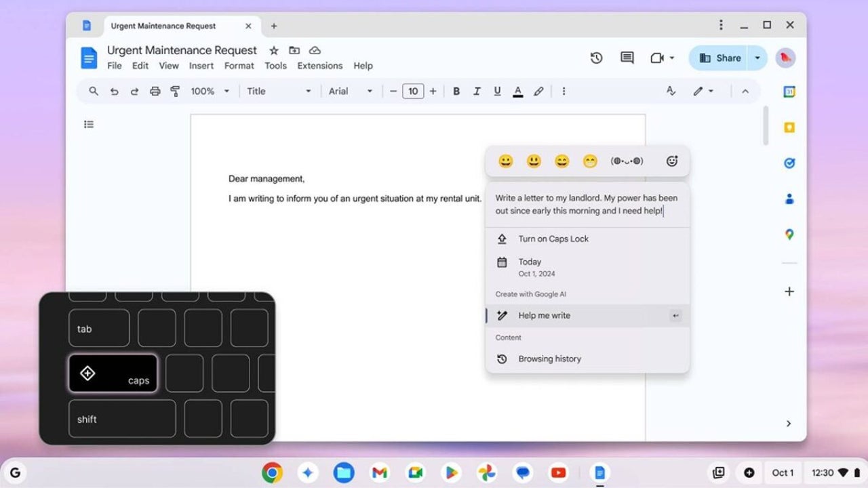Open the zoom level dropdown

click(210, 91)
